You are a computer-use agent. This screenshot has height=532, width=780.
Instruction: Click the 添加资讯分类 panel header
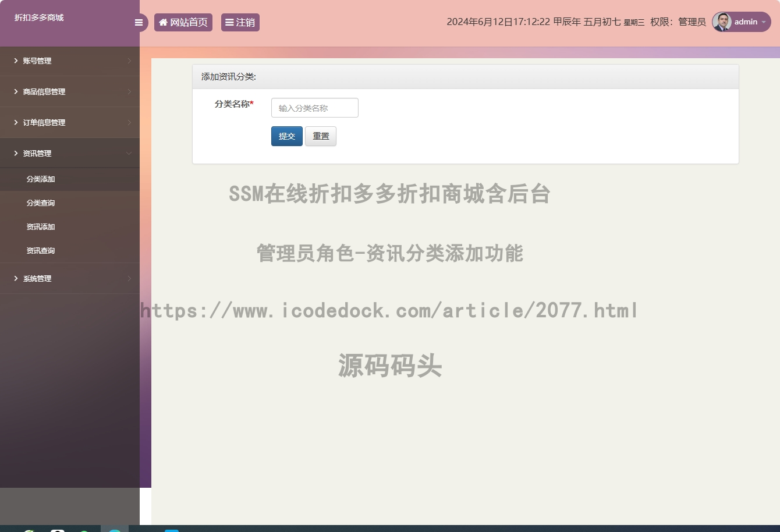tap(465, 77)
